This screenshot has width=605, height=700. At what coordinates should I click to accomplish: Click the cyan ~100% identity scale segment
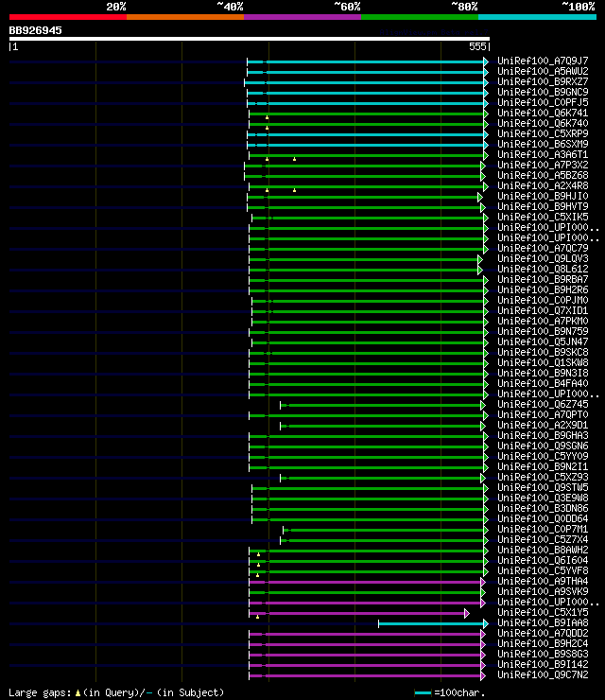pos(537,17)
